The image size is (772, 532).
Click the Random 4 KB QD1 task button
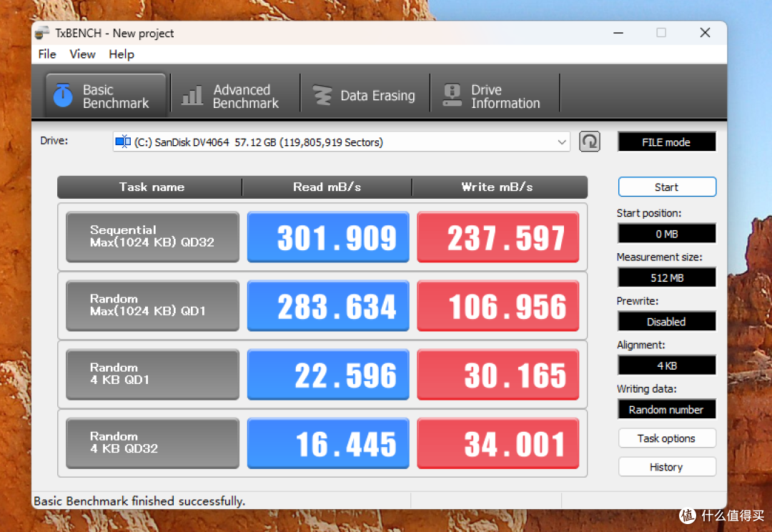[153, 375]
